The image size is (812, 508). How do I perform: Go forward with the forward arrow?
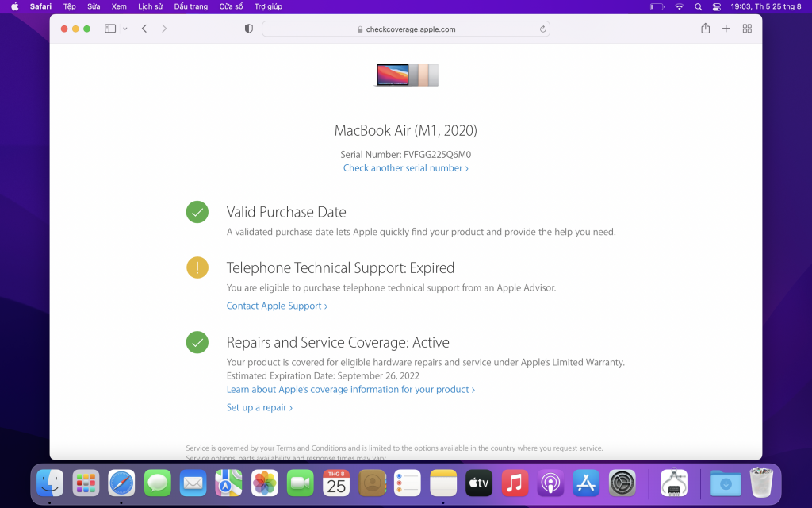(x=164, y=29)
